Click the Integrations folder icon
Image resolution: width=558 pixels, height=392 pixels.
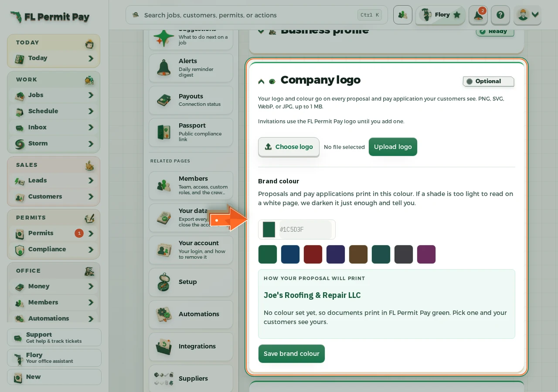tap(164, 346)
